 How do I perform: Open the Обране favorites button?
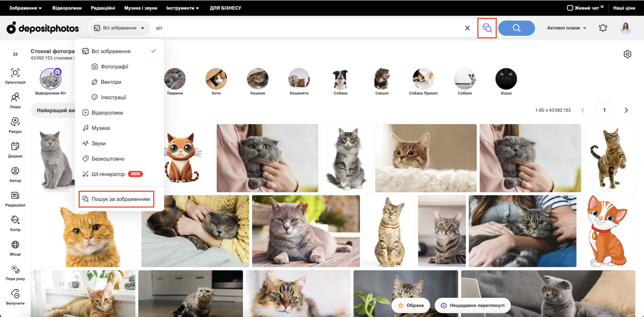point(411,305)
